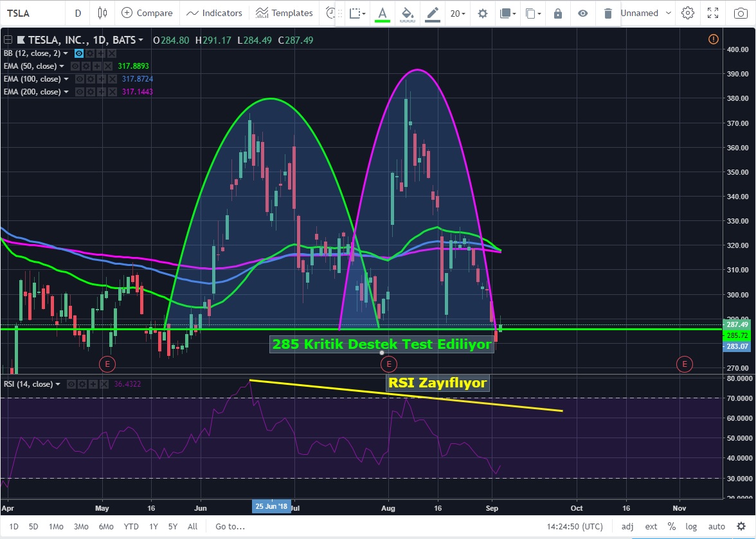Image resolution: width=756 pixels, height=539 pixels.
Task: Grab the floating toolbar drag handle
Action: click(339, 13)
